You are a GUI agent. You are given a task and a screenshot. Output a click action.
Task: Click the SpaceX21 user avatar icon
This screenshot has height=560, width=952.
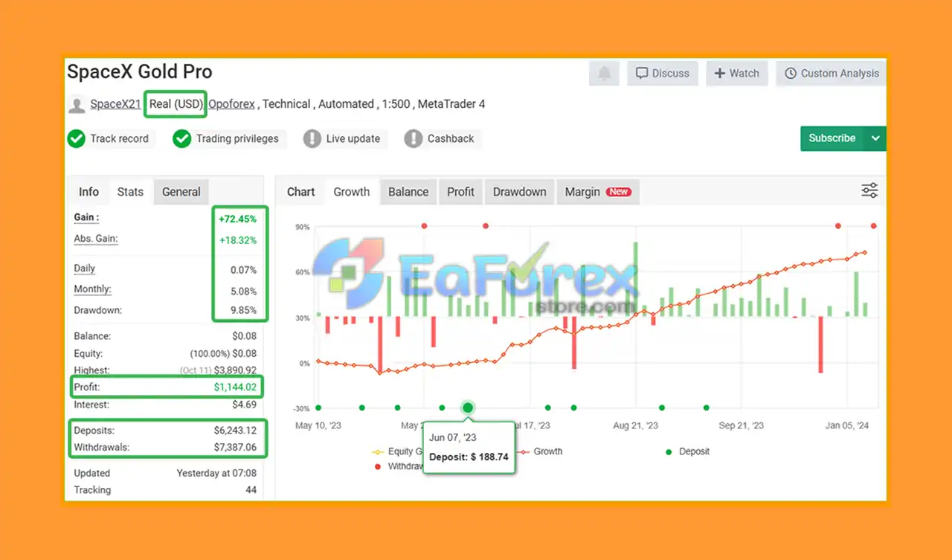(77, 105)
